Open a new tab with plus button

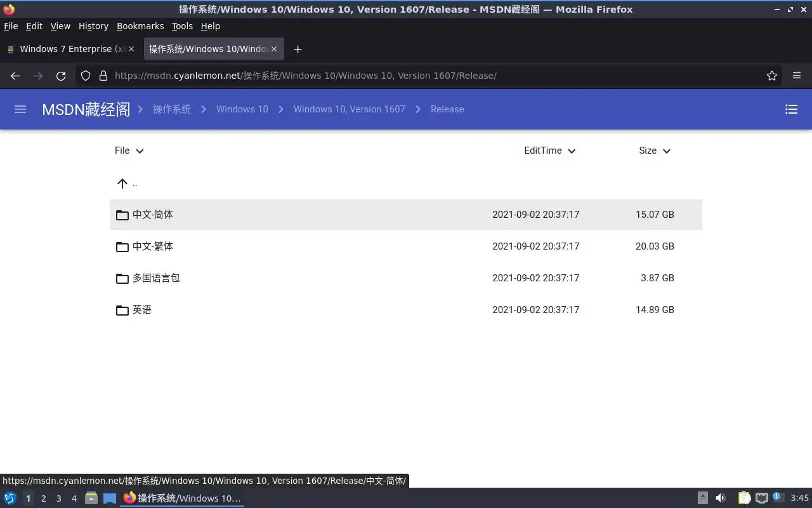tap(298, 49)
